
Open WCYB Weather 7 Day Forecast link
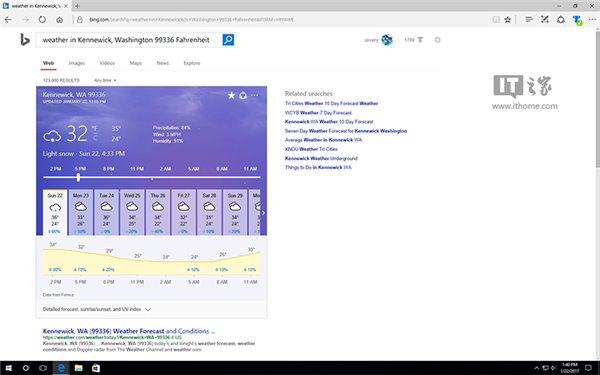[318, 112]
